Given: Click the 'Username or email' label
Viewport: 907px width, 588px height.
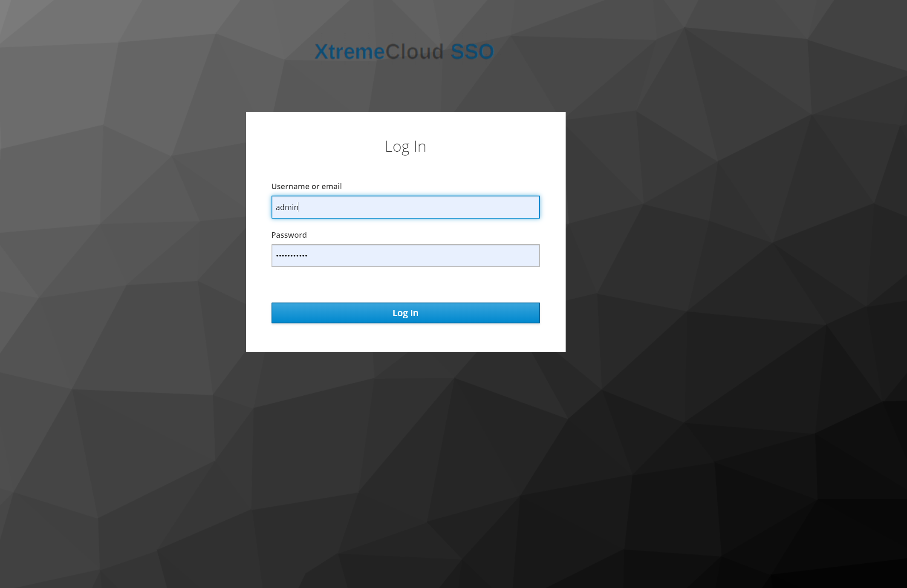Looking at the screenshot, I should click(306, 186).
